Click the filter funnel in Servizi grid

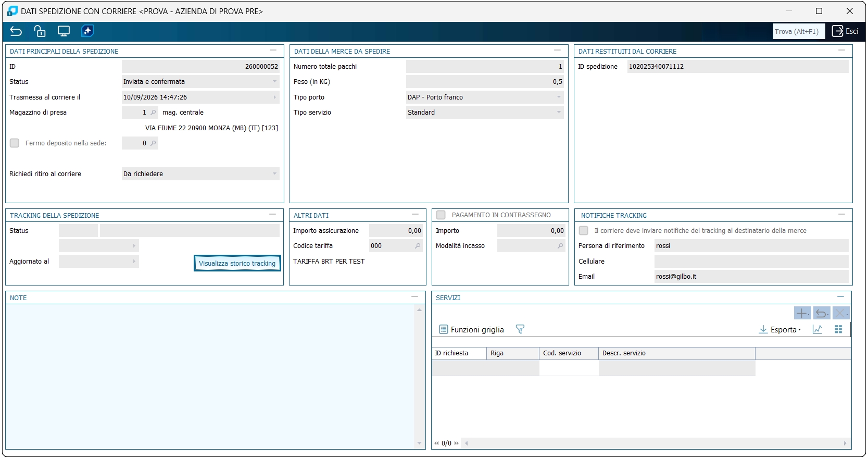(520, 329)
